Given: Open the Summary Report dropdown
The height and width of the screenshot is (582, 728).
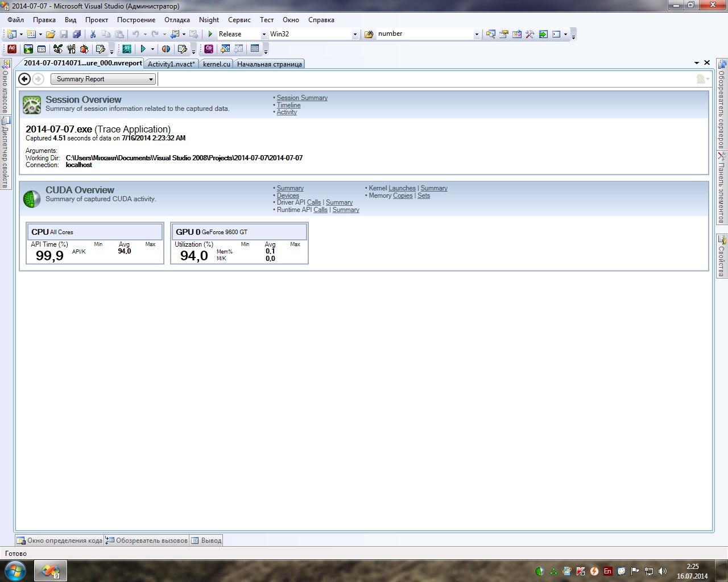Looking at the screenshot, I should tap(103, 79).
